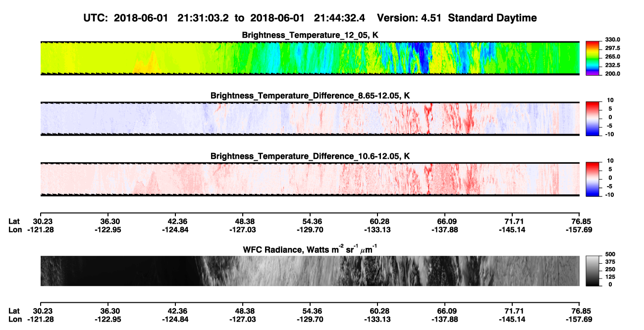The image size is (644, 330).
Task: Select the Brightness_Temperature_12_05, K heading
Action: pyautogui.click(x=310, y=35)
